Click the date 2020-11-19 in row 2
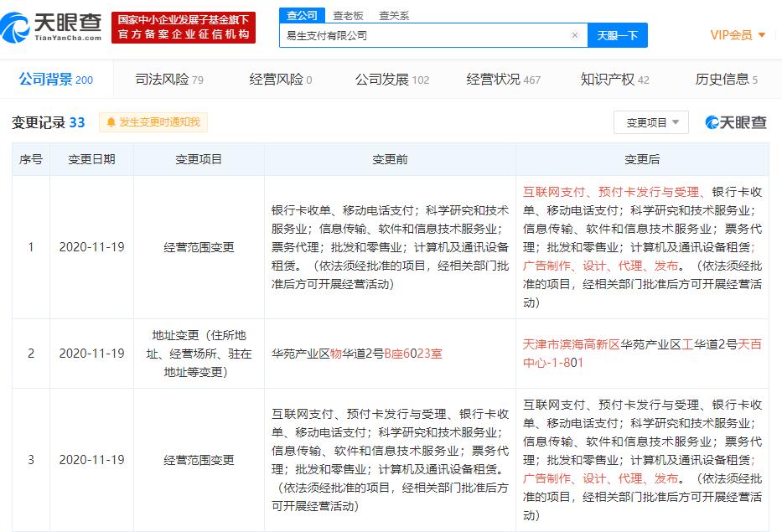 click(91, 354)
